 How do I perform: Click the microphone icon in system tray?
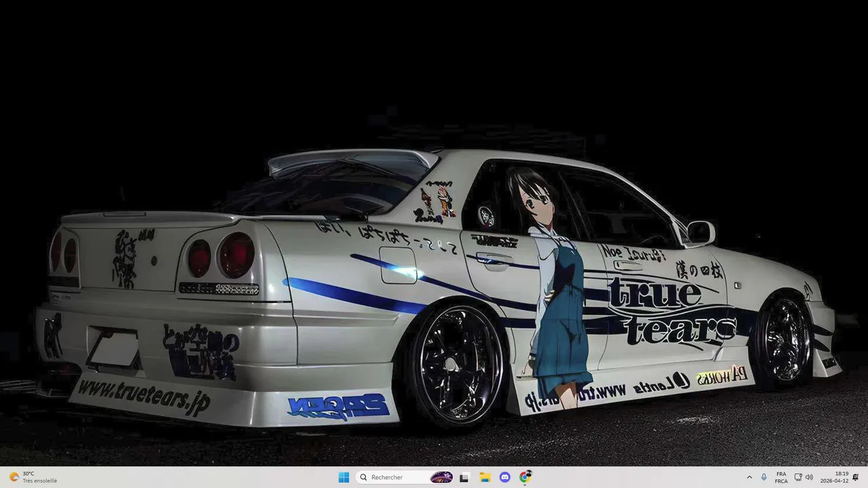click(764, 477)
